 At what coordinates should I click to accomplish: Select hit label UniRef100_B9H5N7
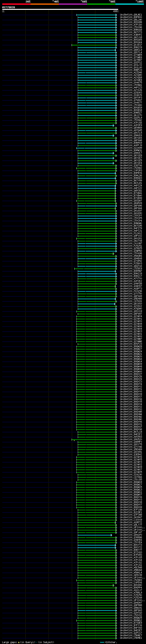pos(131,271)
